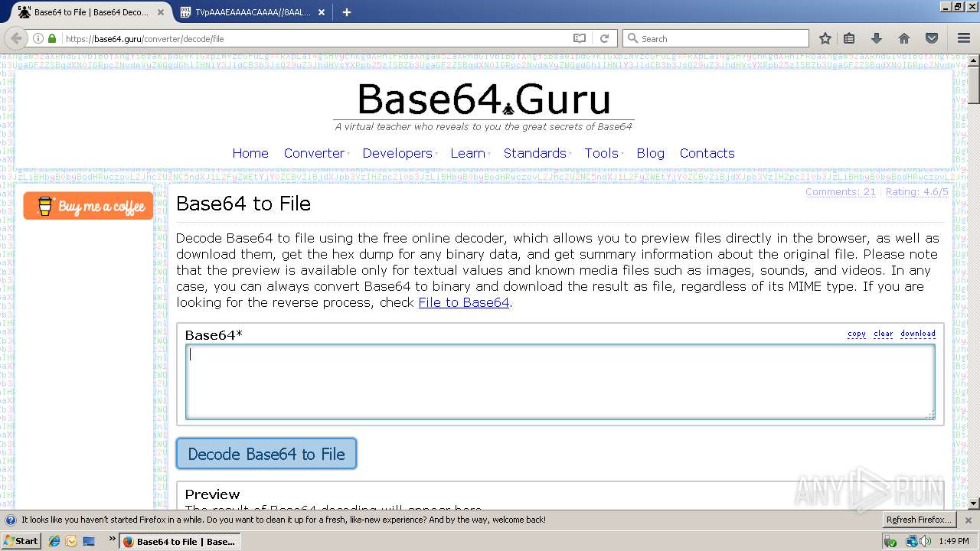Click the green padlock security icon

tap(52, 38)
